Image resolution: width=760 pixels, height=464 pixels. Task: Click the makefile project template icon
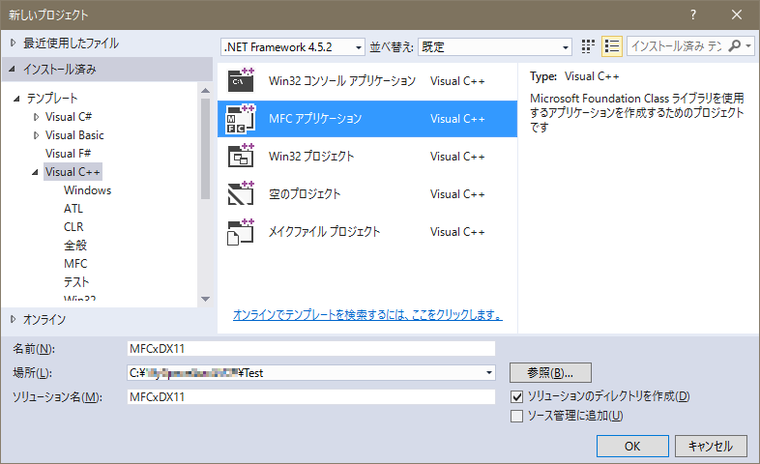[241, 232]
